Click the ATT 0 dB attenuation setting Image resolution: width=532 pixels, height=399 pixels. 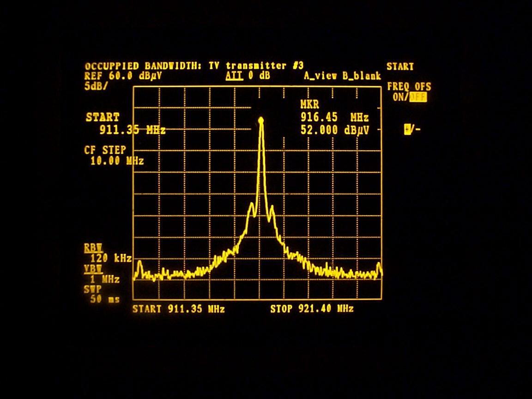click(248, 76)
